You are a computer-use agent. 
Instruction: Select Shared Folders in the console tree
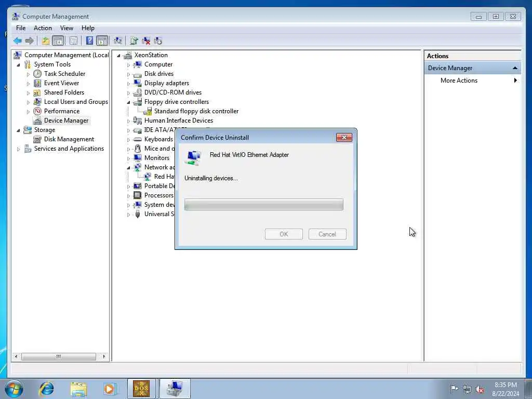[x=64, y=92]
